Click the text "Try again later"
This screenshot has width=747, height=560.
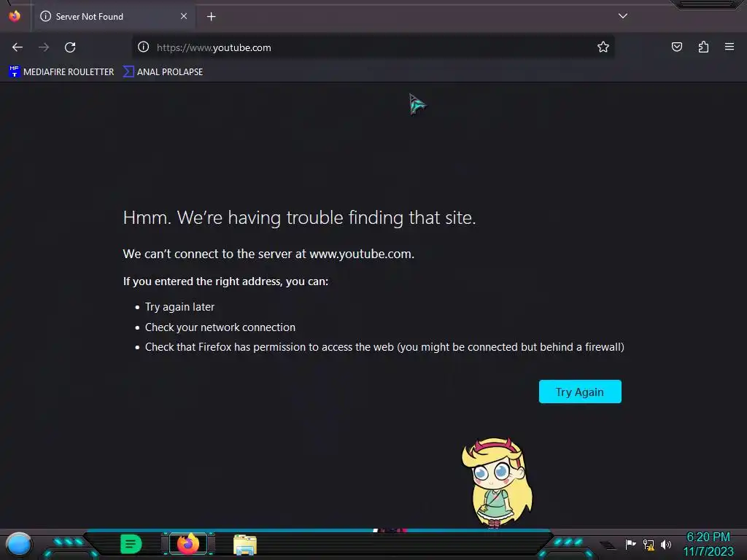[x=179, y=307]
